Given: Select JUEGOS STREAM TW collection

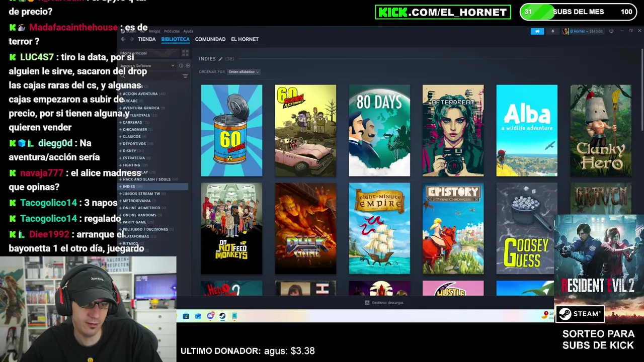Looking at the screenshot, I should (153, 194).
